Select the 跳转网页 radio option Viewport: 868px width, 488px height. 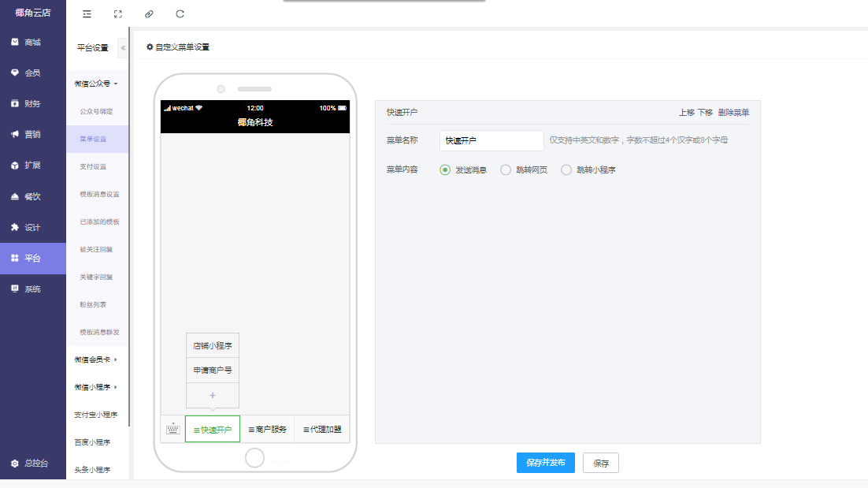click(506, 170)
